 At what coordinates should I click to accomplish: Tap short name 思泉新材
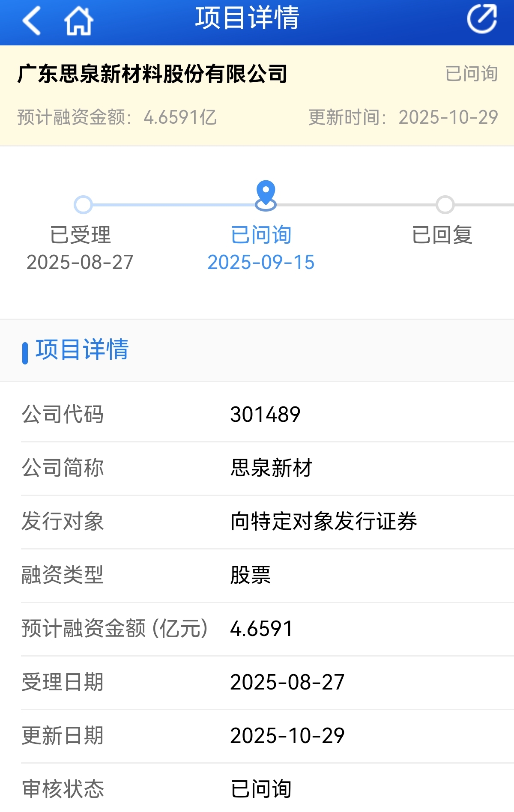pos(271,468)
